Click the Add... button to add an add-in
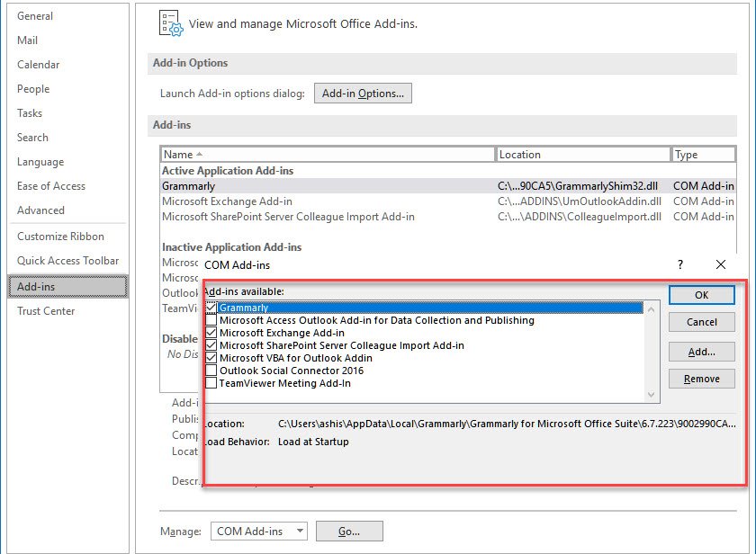Image resolution: width=756 pixels, height=554 pixels. 701,352
